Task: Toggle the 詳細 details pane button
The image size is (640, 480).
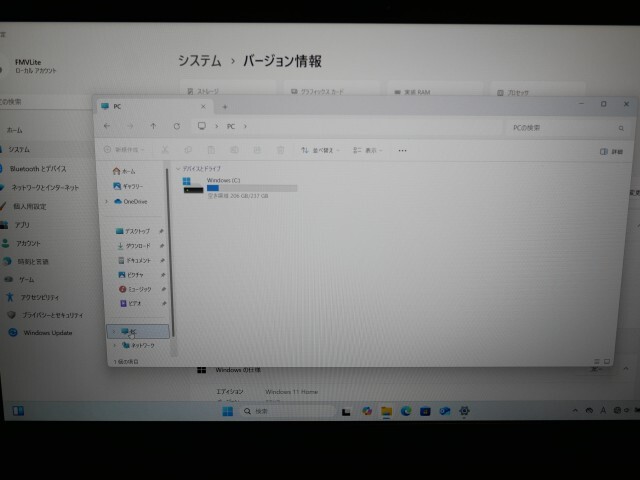Action: click(x=611, y=152)
